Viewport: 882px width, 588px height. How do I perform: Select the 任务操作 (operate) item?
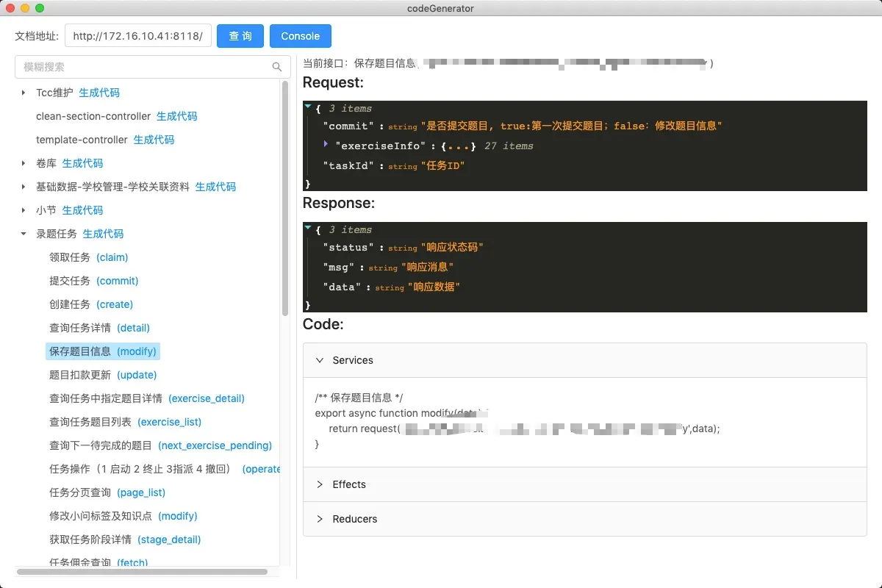point(165,469)
